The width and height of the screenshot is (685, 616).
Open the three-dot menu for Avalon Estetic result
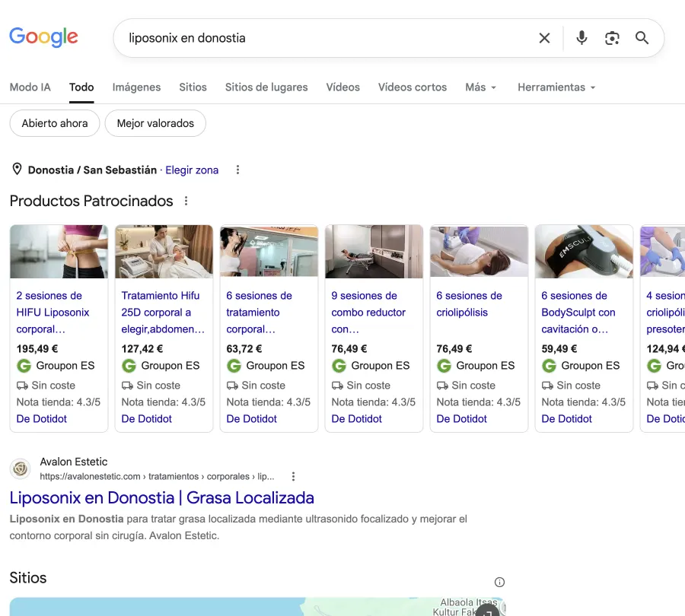(293, 476)
